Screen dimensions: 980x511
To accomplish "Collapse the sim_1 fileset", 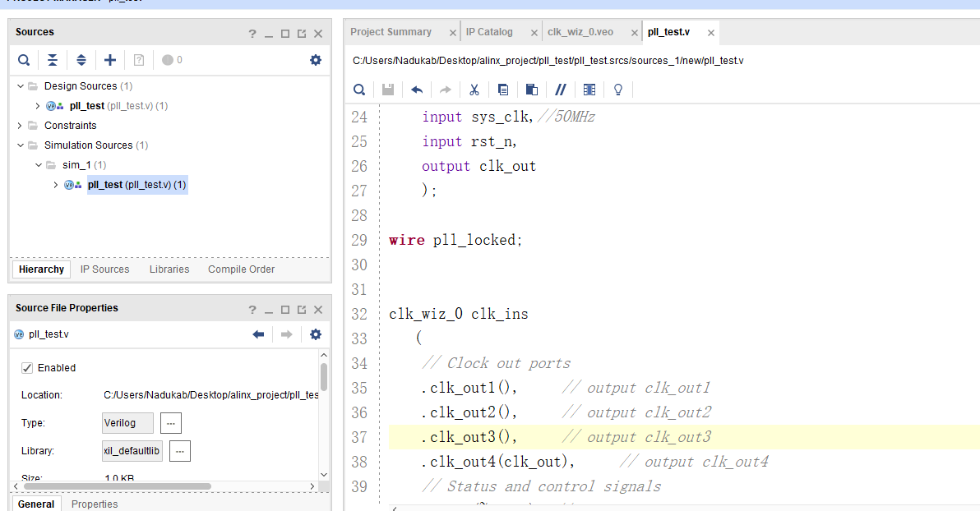I will 37,164.
